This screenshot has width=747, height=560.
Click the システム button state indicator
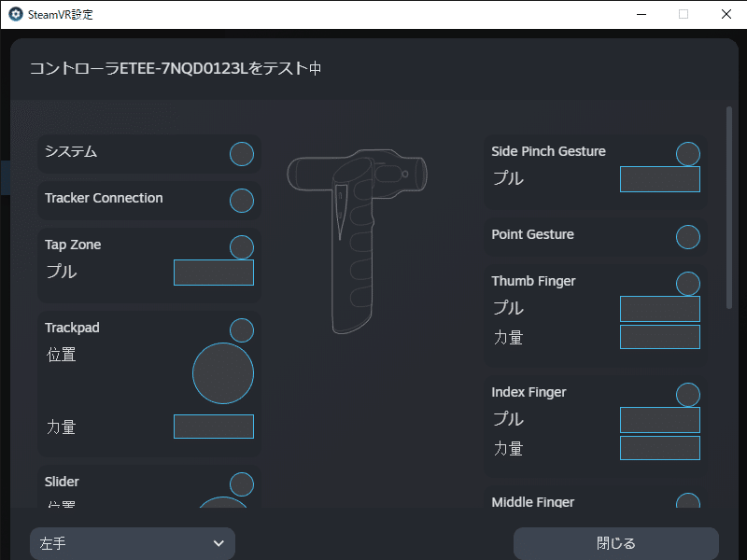pos(242,154)
